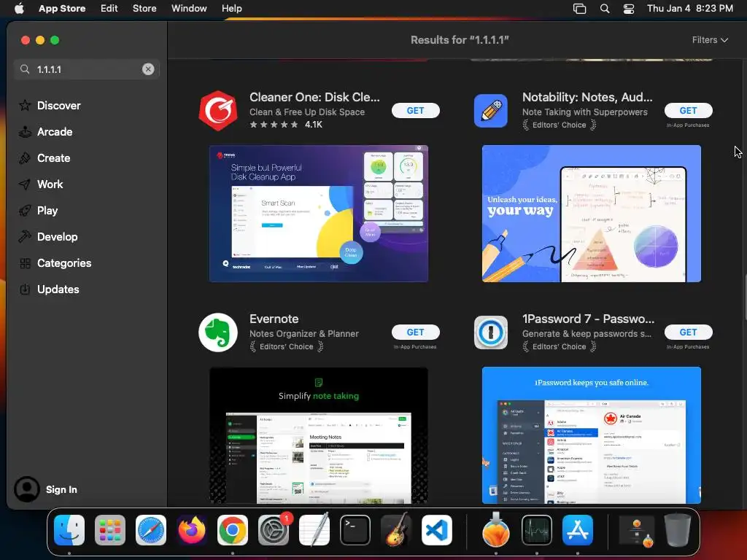Screen dimensions: 747x560
Task: Open the Window menu
Action: tap(189, 8)
